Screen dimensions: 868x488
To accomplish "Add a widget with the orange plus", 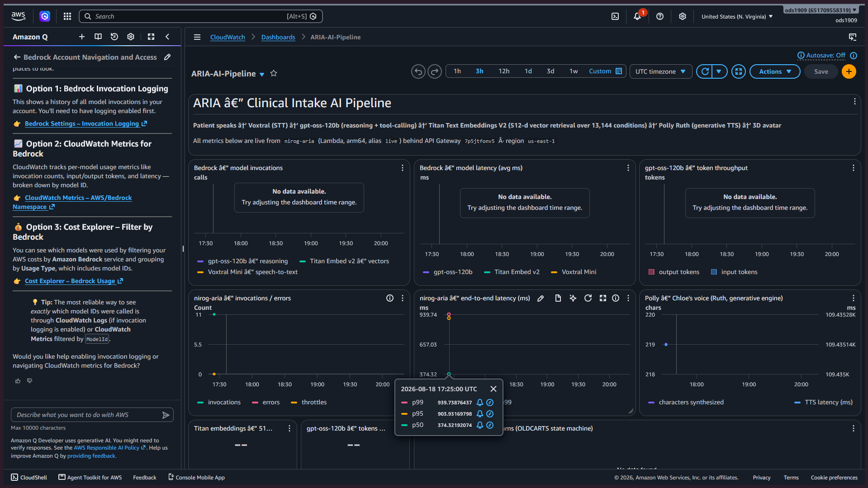I will [x=849, y=71].
